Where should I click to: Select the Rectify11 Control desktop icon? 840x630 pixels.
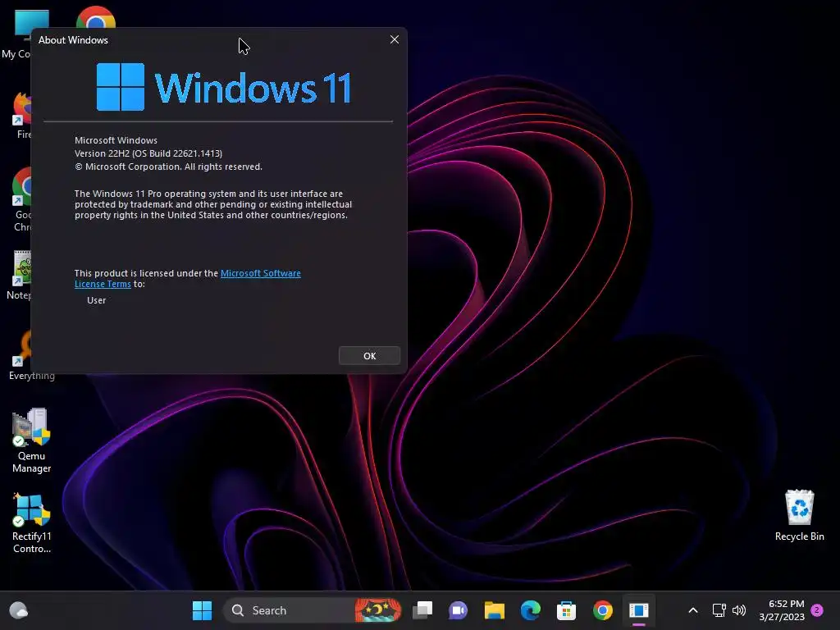32,523
